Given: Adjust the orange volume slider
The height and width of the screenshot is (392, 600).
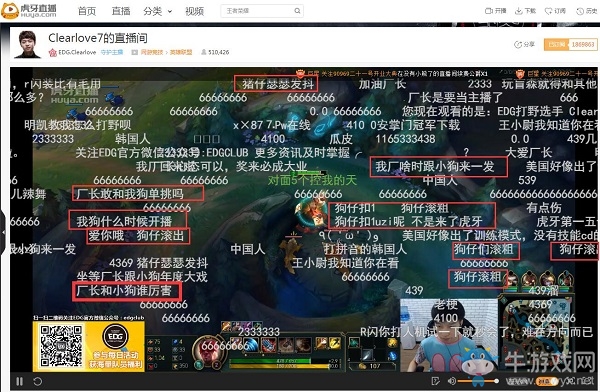Looking at the screenshot, I should [478, 381].
